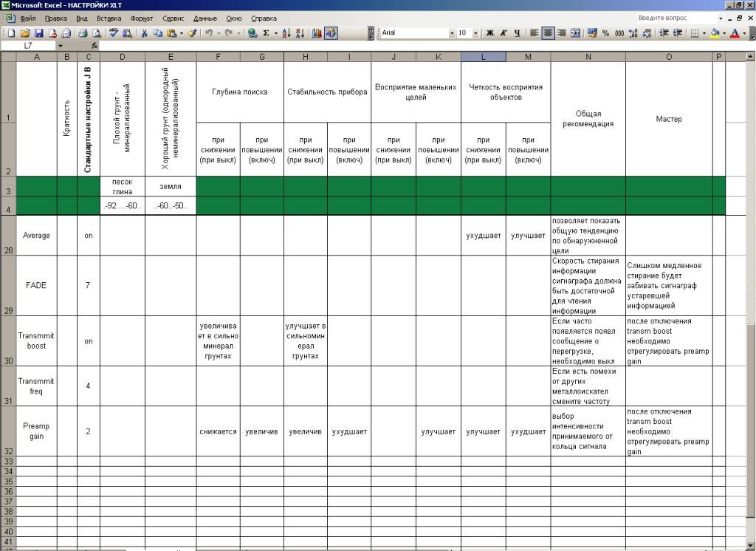The height and width of the screenshot is (551, 756).
Task: Click the Merge and Center button
Action: coord(576,33)
